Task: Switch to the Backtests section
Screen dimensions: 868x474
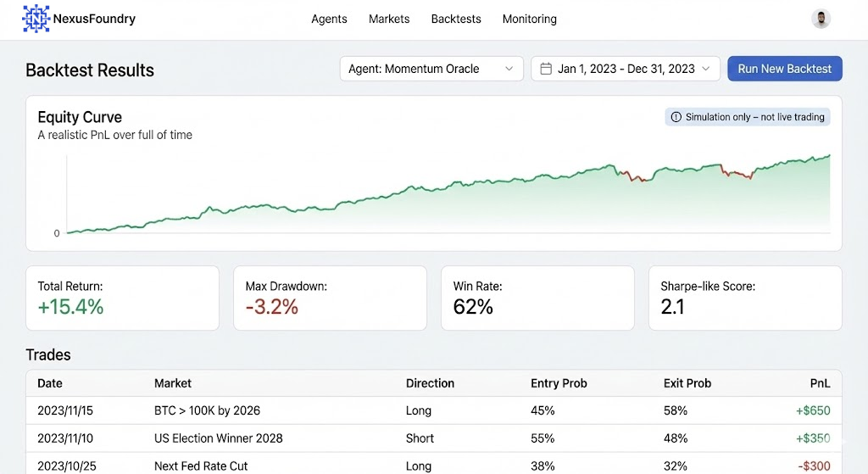Action: pyautogui.click(x=456, y=19)
